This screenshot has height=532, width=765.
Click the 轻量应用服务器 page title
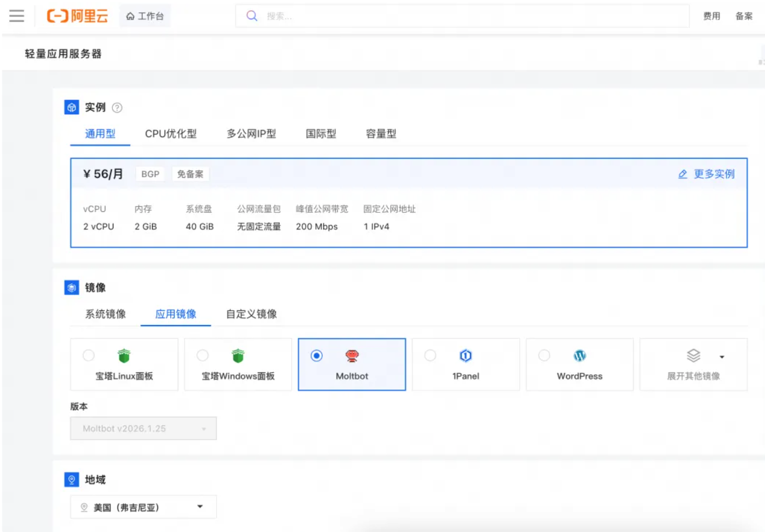pos(63,54)
